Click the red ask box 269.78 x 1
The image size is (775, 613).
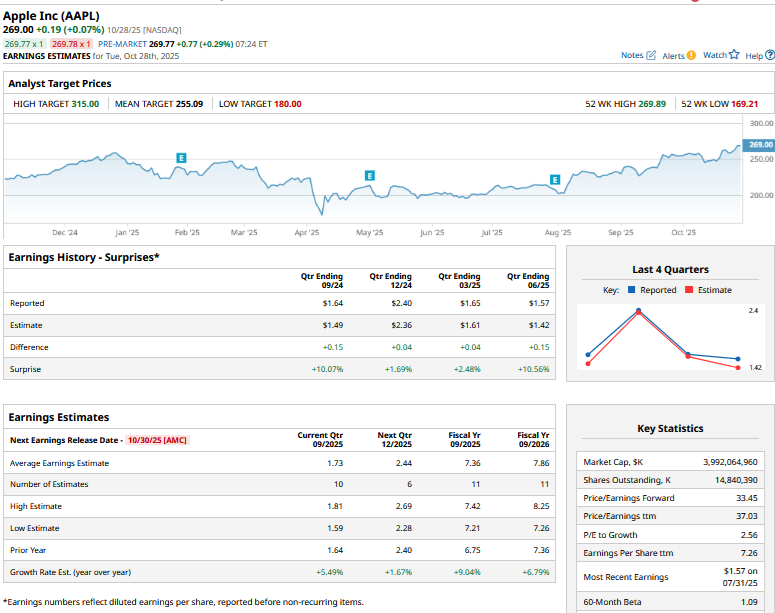click(71, 44)
